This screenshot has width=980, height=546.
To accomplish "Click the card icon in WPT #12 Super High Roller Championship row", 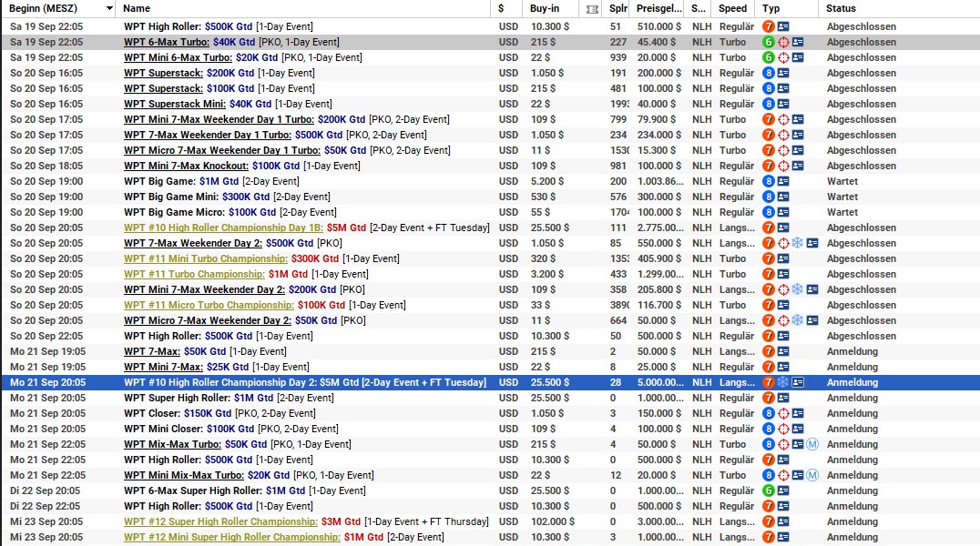I will [783, 521].
